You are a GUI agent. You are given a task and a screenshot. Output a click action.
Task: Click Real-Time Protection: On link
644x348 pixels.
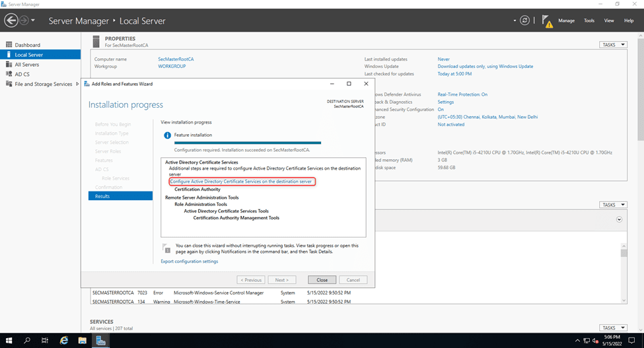(x=462, y=94)
